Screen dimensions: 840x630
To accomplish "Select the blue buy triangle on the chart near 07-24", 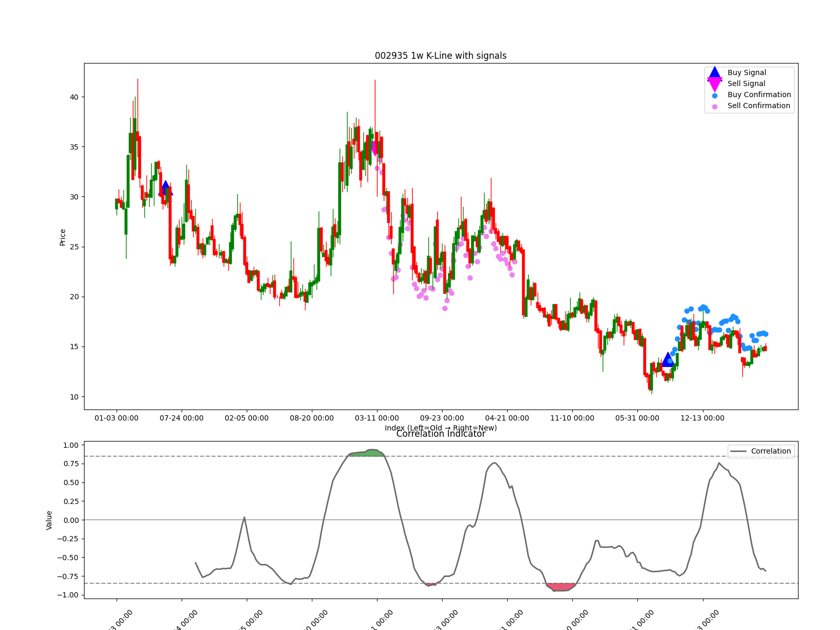I will [x=165, y=188].
